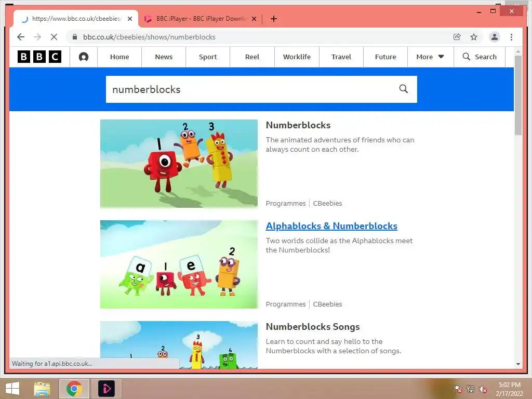532x399 pixels.
Task: Click the Alphablocks & Numberblocks thumbnail
Action: tap(179, 264)
